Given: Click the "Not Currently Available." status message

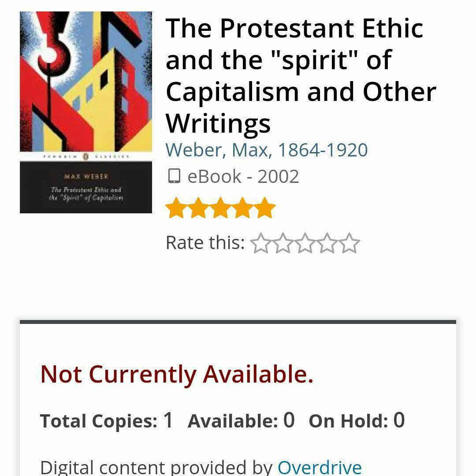Looking at the screenshot, I should [177, 374].
